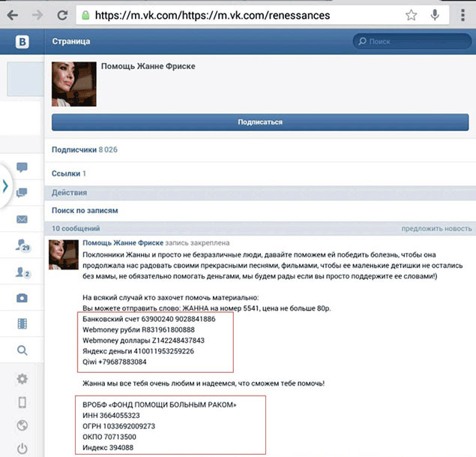The image size is (476, 457).
Task: Click the address bar URL
Action: pyautogui.click(x=212, y=15)
